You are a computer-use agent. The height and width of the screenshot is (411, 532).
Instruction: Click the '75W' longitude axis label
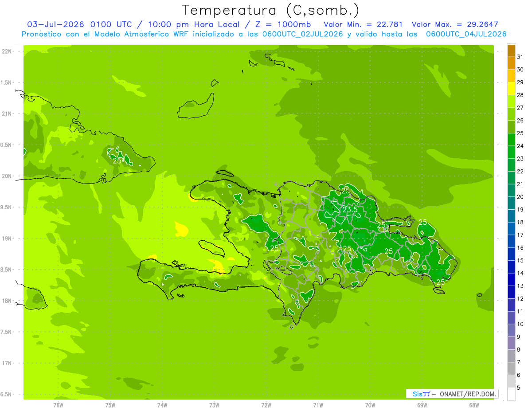(x=110, y=405)
